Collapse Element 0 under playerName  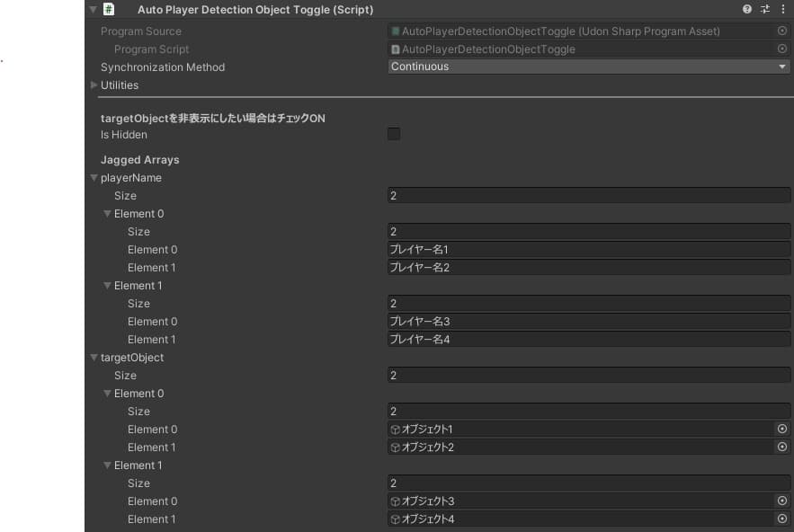(107, 214)
